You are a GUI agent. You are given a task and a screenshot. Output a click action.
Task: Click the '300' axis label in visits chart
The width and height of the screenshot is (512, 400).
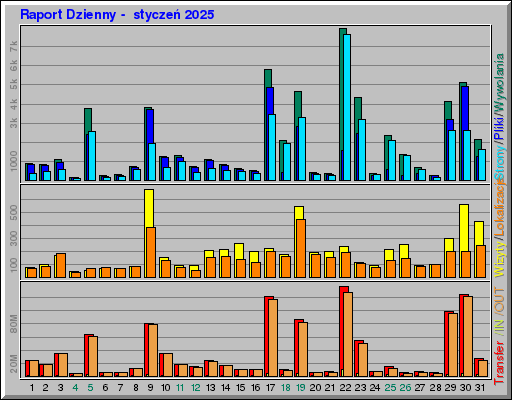click(14, 239)
